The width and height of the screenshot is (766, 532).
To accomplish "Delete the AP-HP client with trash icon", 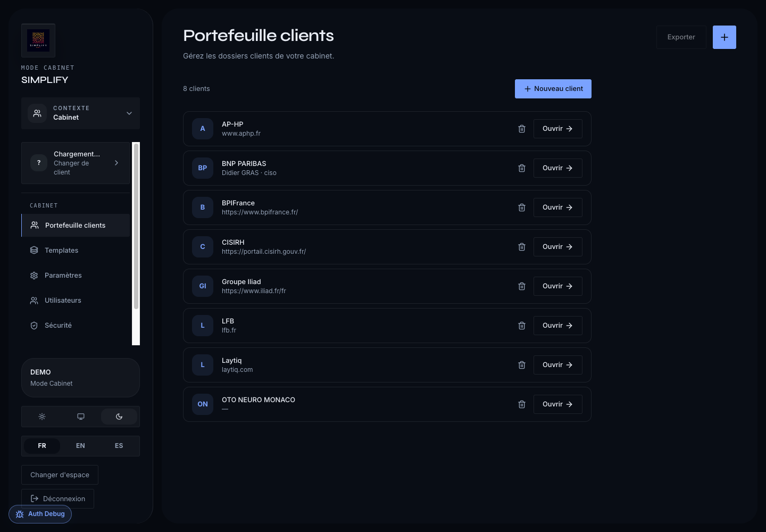I will (x=522, y=129).
